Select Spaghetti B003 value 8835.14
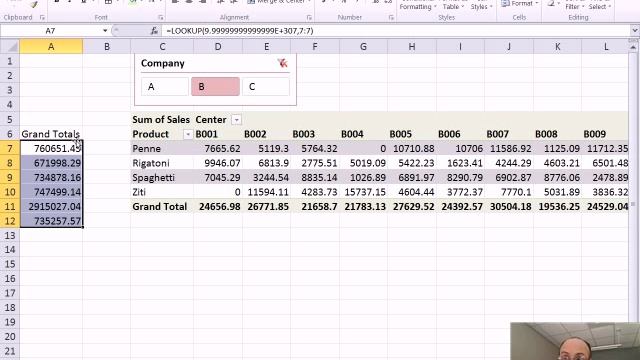Image resolution: width=640 pixels, height=360 pixels. (x=315, y=178)
